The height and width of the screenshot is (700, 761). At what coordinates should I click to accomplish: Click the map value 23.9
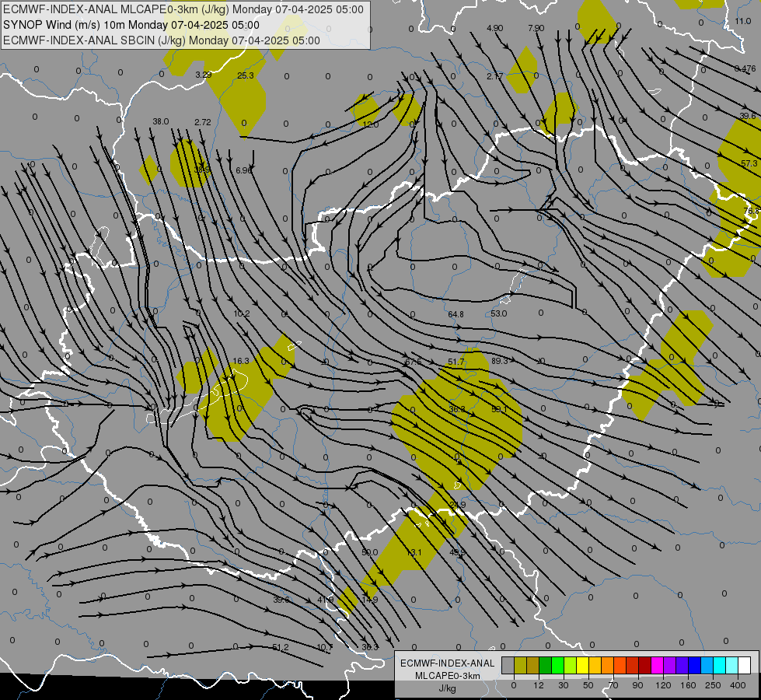[x=458, y=505]
